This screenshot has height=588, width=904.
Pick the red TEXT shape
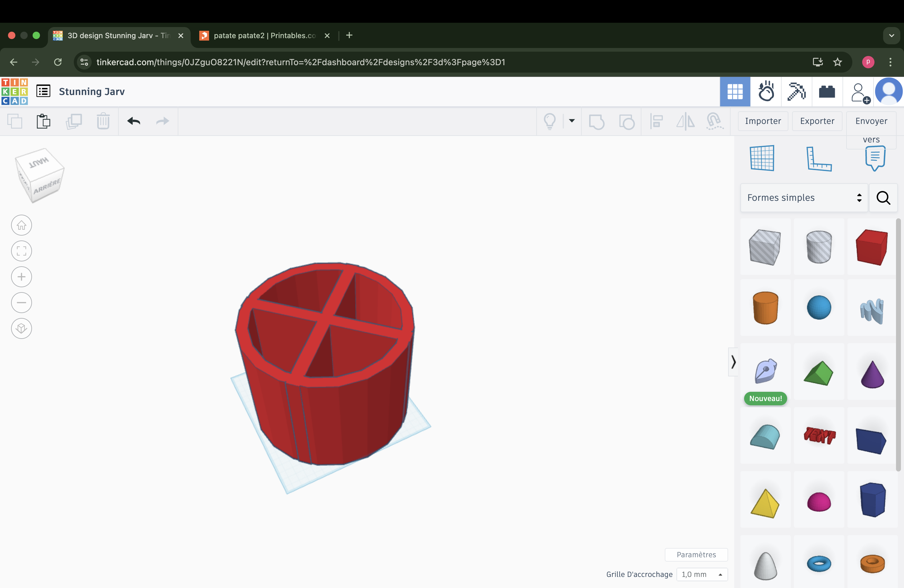(819, 435)
